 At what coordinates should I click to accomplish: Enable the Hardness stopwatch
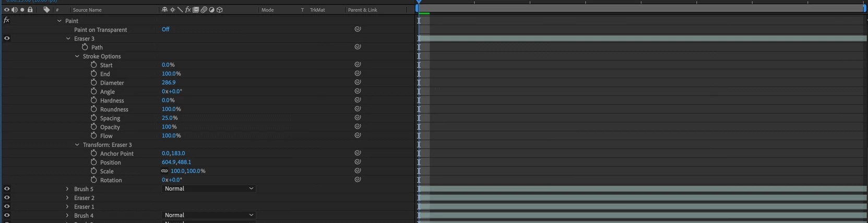93,100
